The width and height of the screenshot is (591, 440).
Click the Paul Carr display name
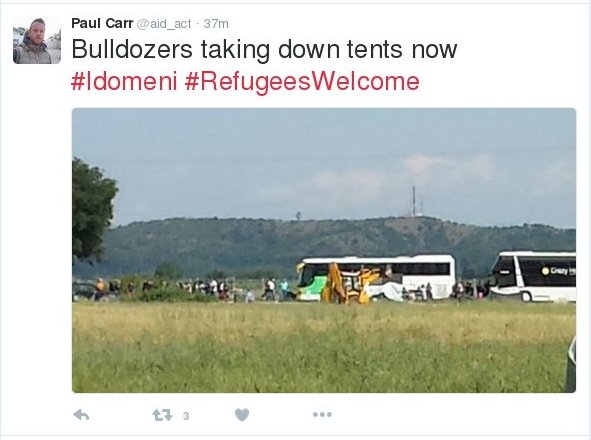[102, 23]
